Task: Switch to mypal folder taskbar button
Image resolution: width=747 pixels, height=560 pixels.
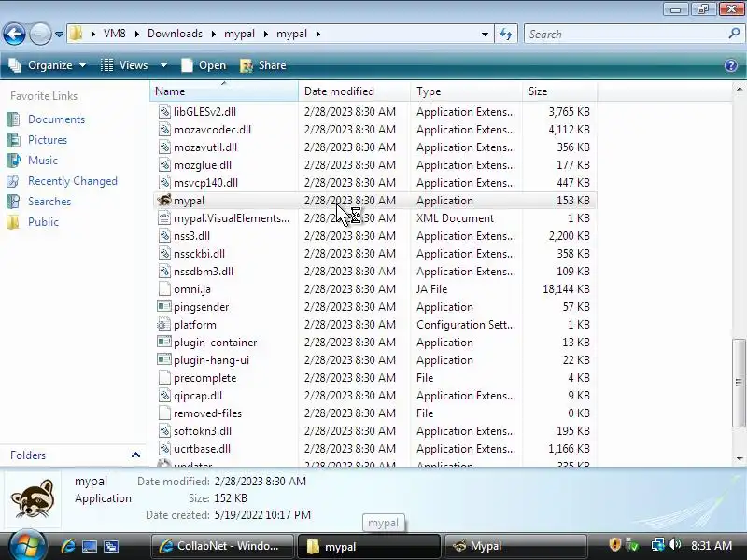Action: (369, 546)
